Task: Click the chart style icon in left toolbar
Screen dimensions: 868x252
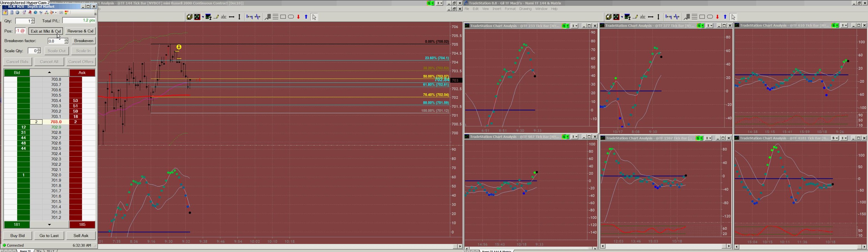Action: 197,17
